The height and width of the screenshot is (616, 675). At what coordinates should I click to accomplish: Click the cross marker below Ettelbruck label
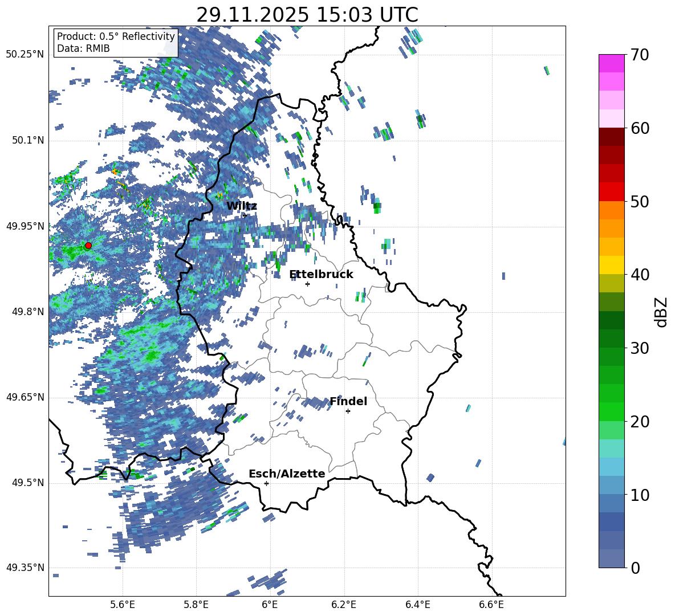(x=307, y=284)
